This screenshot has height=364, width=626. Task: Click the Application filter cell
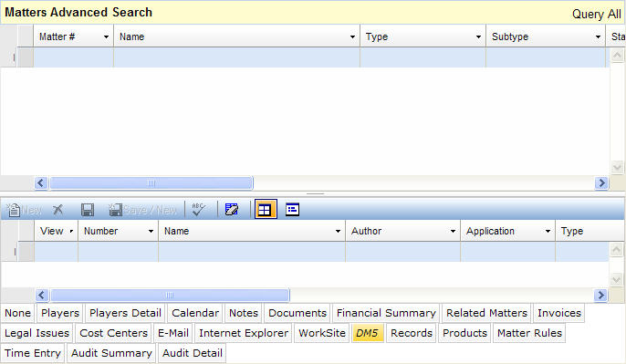coord(507,252)
